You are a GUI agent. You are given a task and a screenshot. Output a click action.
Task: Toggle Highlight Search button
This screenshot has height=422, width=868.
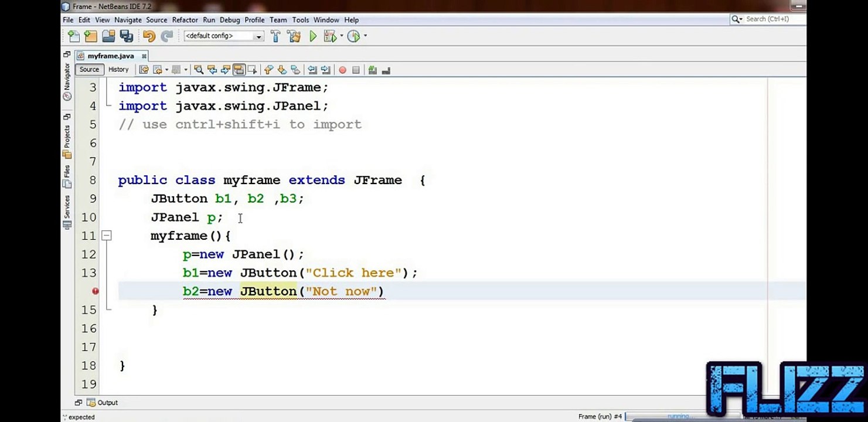click(239, 70)
